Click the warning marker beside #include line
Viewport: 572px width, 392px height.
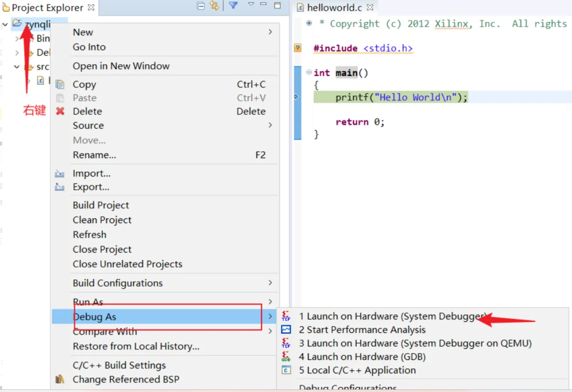[298, 48]
